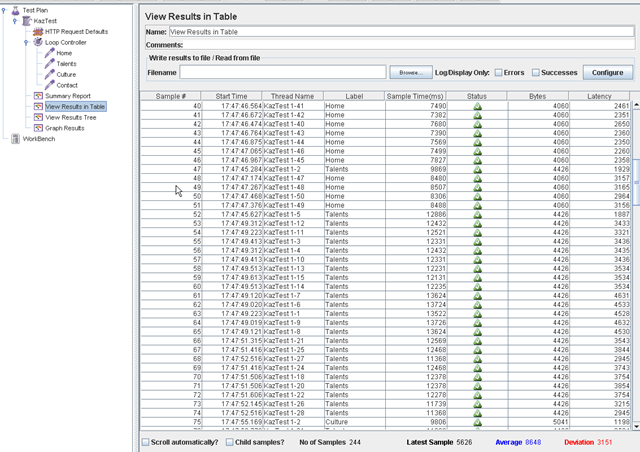Viewport: 640px width, 452px height.
Task: Select Summary Report in the tree
Action: click(68, 96)
